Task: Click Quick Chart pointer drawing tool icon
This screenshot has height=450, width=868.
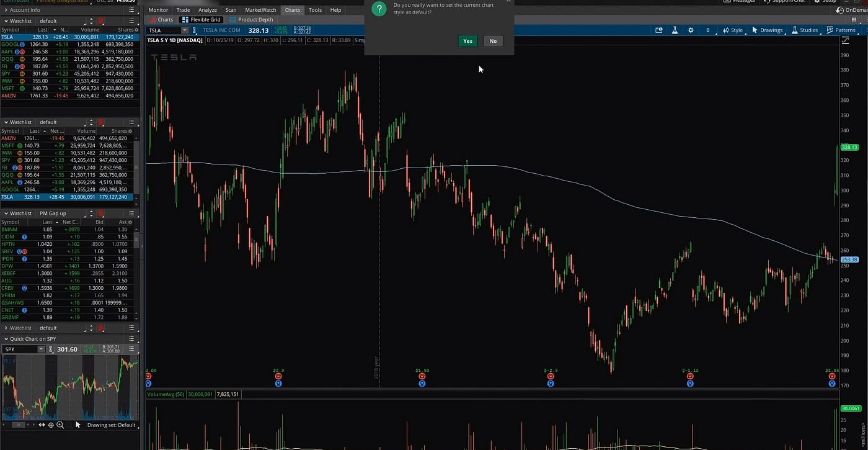Action: click(77, 425)
